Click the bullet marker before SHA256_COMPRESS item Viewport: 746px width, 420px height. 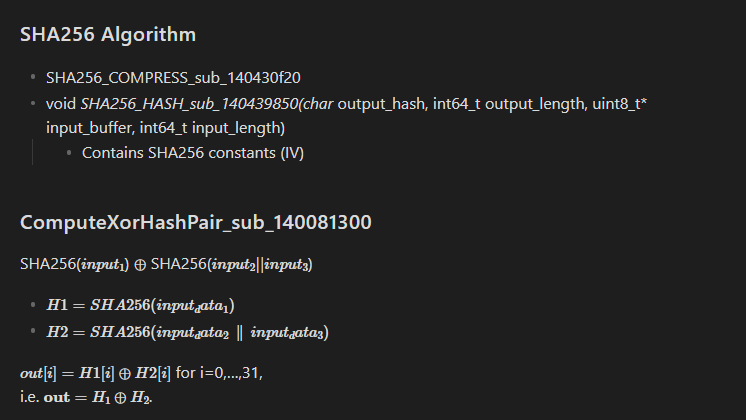pyautogui.click(x=33, y=78)
